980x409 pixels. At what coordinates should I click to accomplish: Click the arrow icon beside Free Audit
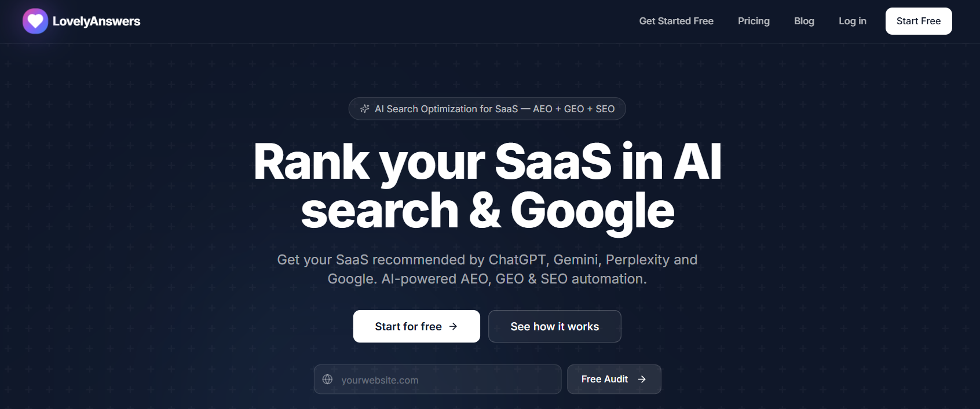pos(642,379)
